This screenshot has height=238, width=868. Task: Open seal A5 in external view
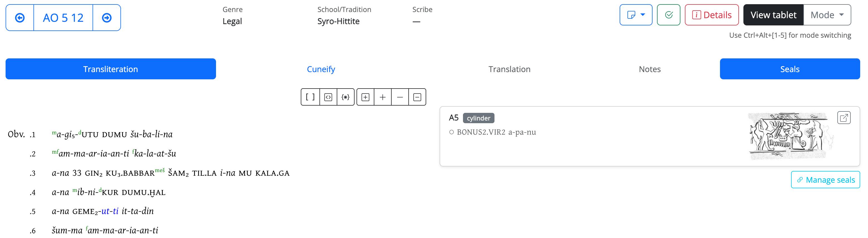[x=844, y=118]
